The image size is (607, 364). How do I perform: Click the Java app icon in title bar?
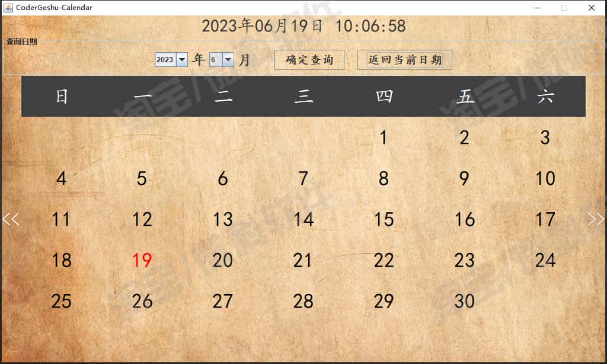tap(8, 7)
